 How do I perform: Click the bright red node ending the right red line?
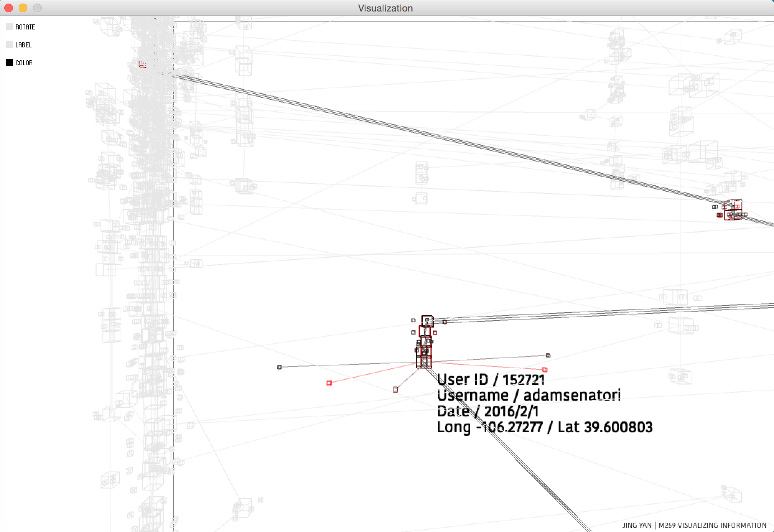(x=545, y=370)
